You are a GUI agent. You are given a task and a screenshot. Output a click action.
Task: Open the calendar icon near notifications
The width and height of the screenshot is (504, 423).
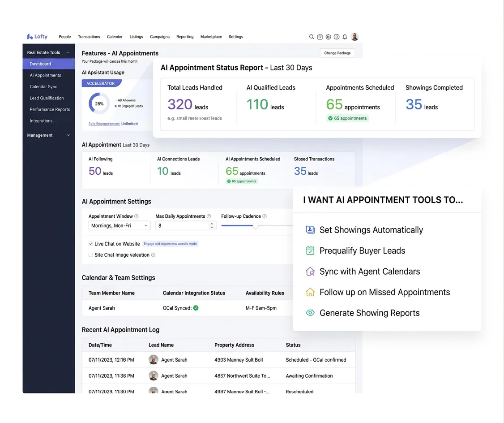(x=320, y=37)
